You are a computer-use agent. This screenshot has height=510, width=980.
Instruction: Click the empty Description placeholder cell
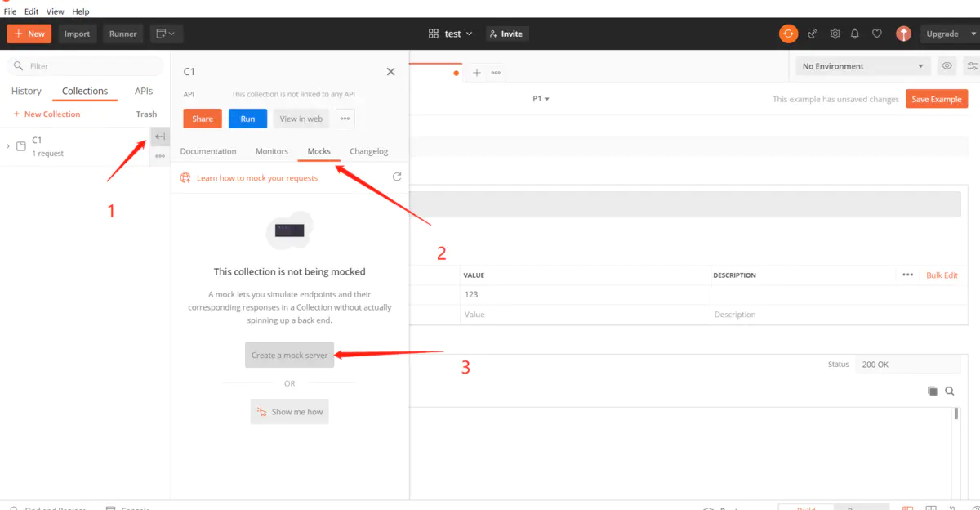(x=840, y=315)
